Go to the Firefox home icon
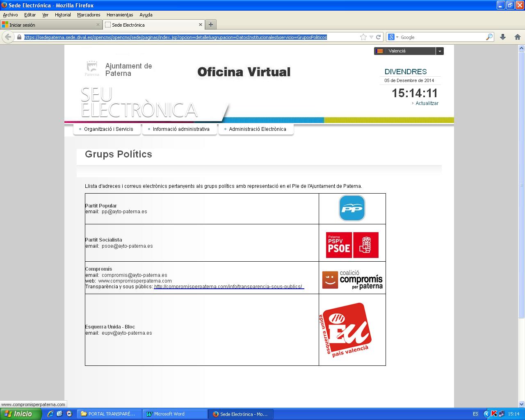 coord(518,37)
